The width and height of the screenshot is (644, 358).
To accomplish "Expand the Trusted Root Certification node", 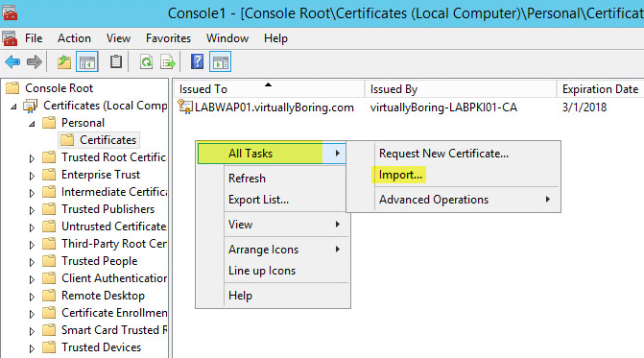I will click(32, 158).
